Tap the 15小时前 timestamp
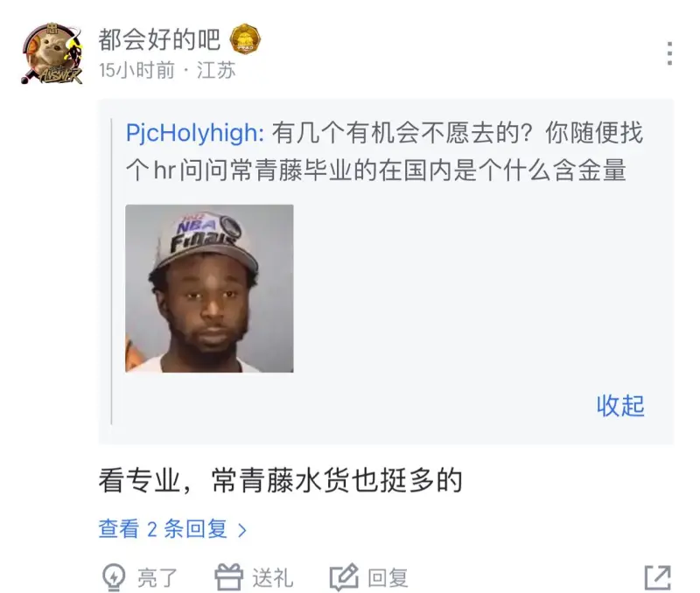 click(x=136, y=71)
